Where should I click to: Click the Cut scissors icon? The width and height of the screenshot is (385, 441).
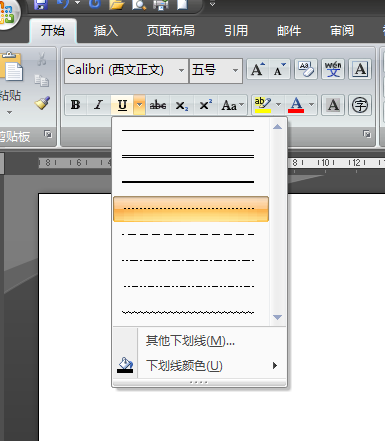pos(42,59)
